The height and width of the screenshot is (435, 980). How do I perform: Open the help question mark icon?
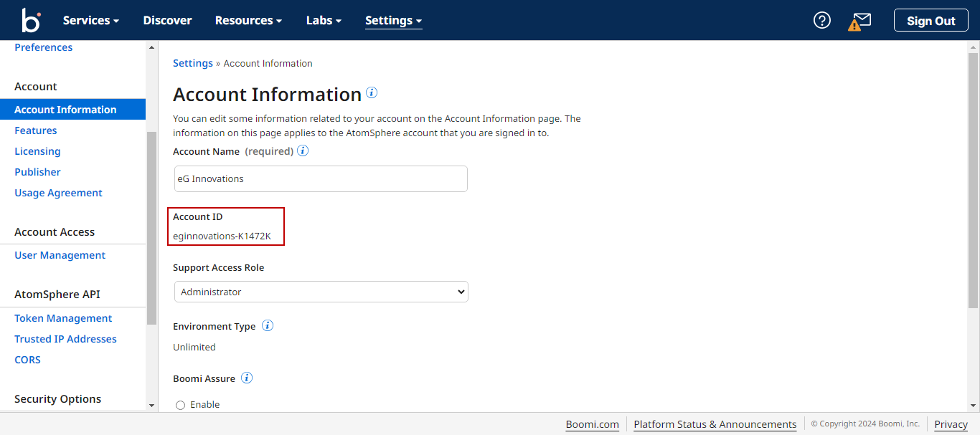coord(822,20)
